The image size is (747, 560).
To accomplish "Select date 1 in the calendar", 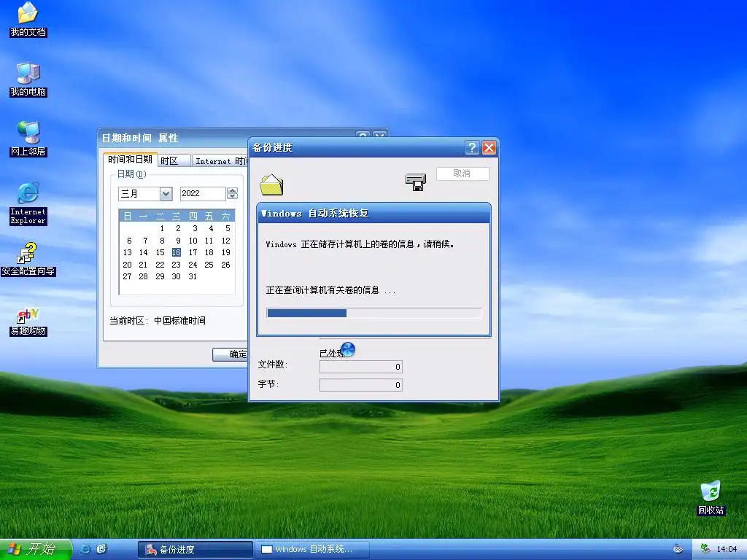I will (162, 228).
